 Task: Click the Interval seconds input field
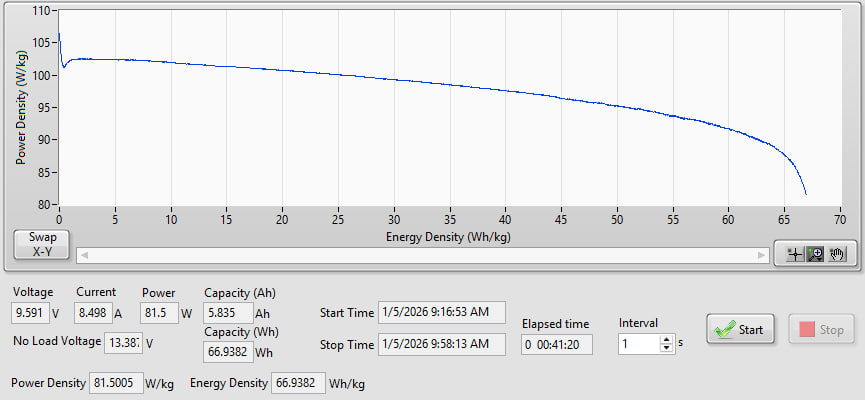(x=638, y=344)
